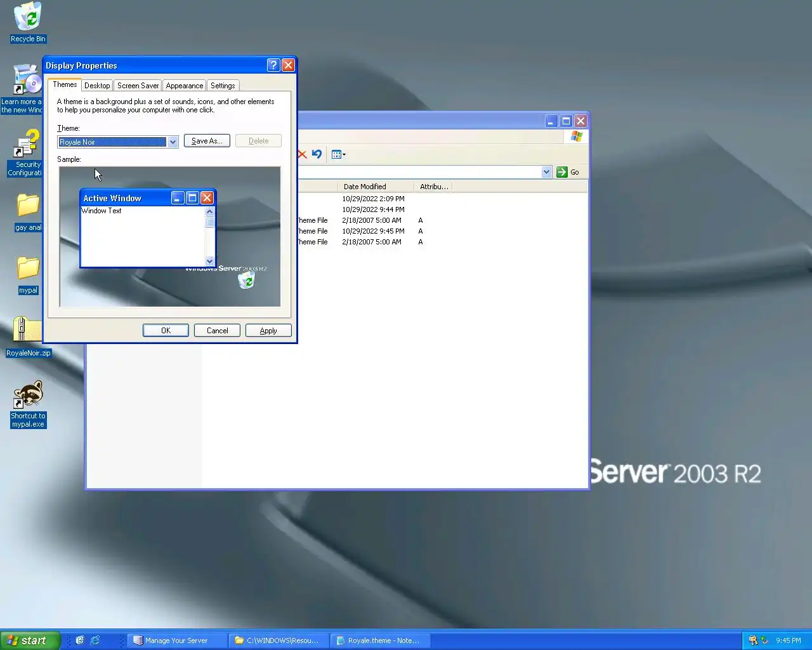812x650 pixels.
Task: Select the Shortcut to mypal.exe raccoon icon
Action: click(x=28, y=404)
